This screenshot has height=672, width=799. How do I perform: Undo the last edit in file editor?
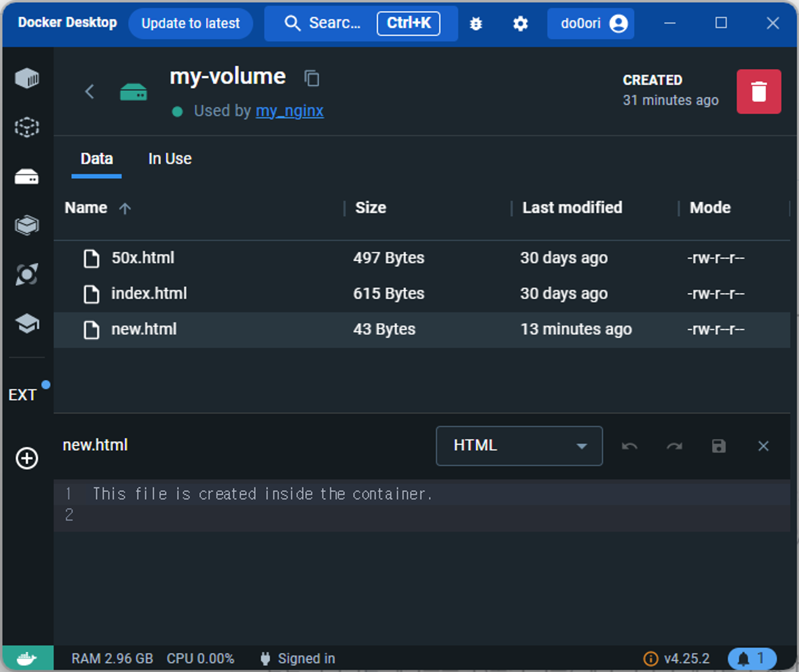(x=630, y=446)
